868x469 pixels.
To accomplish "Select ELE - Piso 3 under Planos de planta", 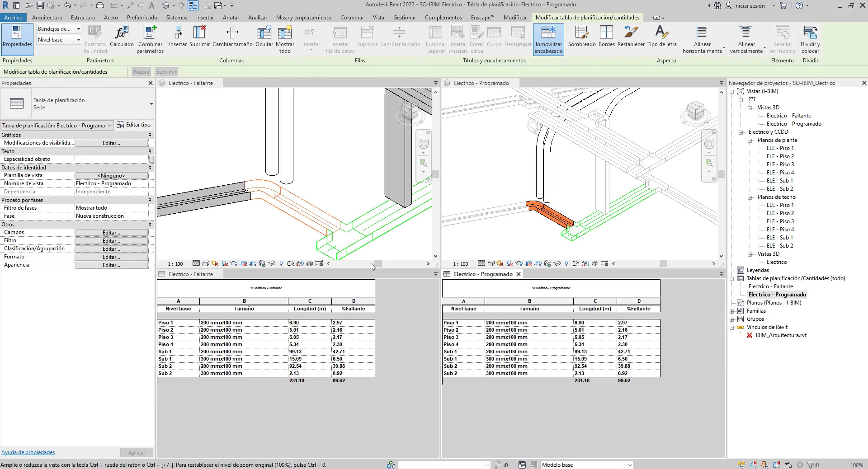I will [780, 164].
